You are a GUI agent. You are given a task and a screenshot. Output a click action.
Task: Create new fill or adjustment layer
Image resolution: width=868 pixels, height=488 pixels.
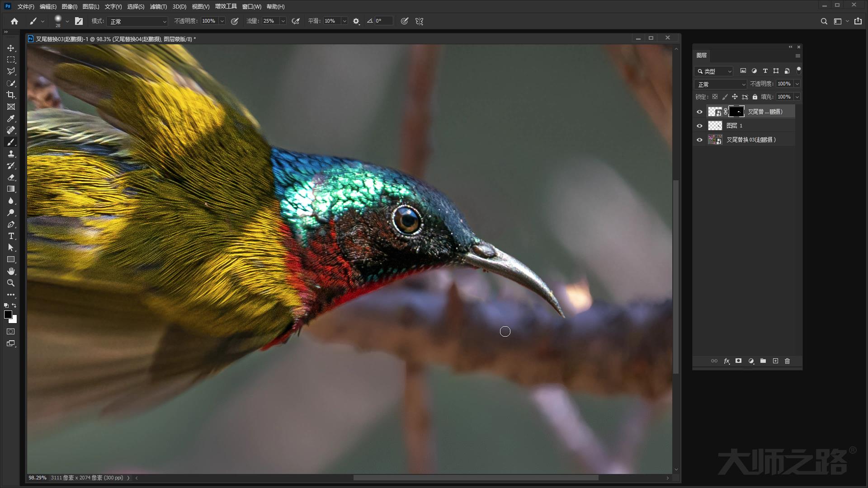(751, 361)
